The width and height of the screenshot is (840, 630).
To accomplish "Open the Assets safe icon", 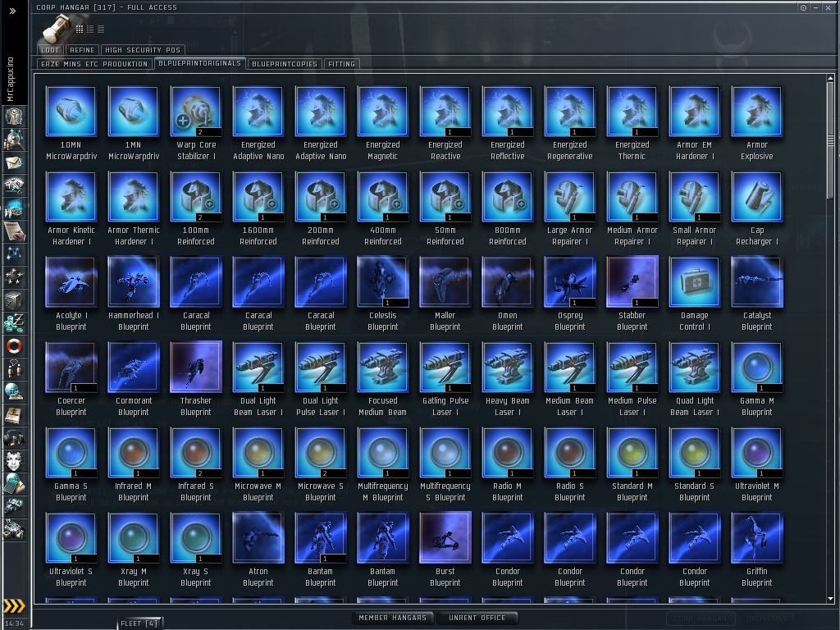I will click(13, 300).
